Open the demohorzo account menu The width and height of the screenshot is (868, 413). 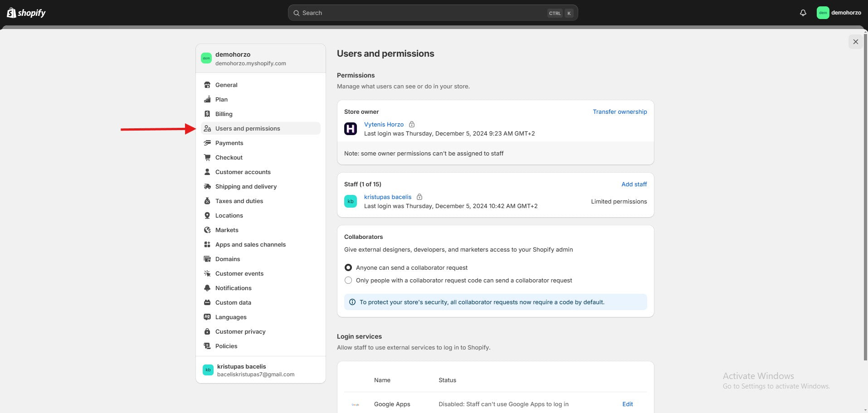pyautogui.click(x=839, y=13)
